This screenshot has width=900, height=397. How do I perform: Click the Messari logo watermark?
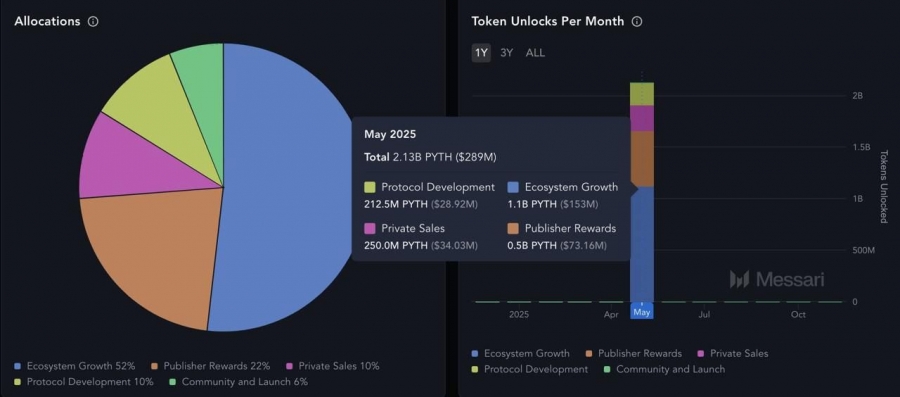click(x=777, y=279)
